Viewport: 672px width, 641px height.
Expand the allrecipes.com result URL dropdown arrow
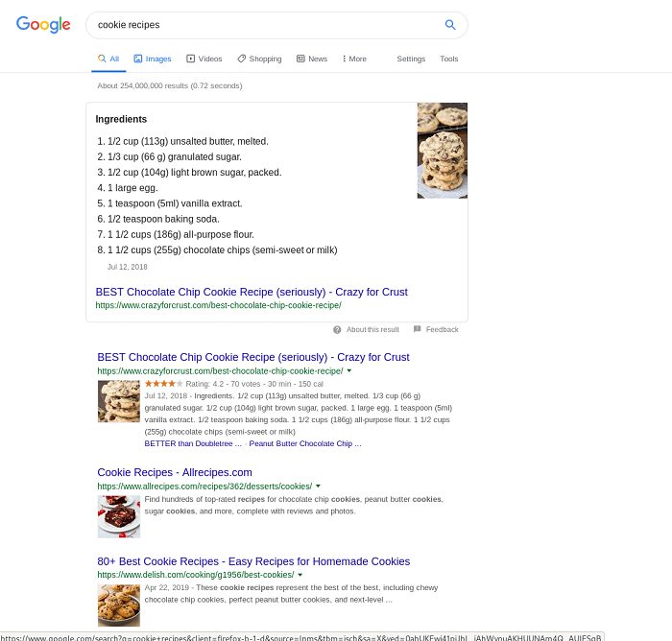pyautogui.click(x=318, y=486)
